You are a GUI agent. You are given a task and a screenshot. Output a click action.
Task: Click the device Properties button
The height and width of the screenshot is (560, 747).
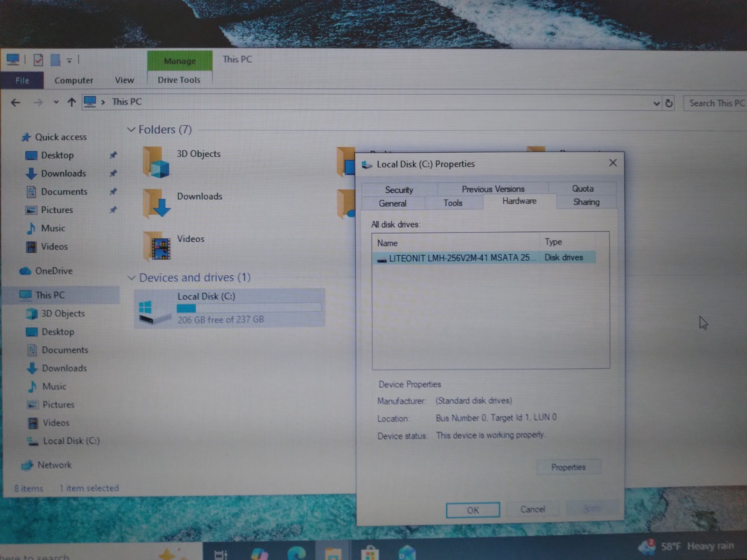point(568,467)
